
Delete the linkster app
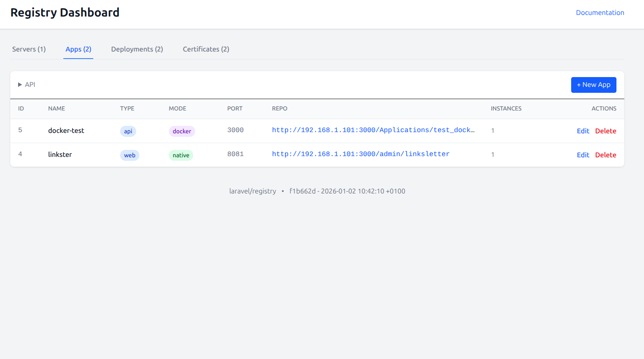(x=605, y=155)
